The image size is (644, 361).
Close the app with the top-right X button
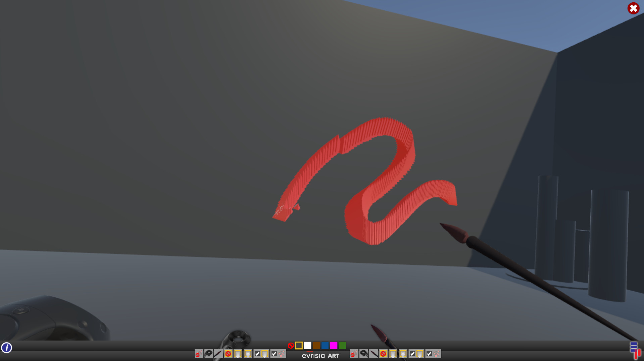(x=633, y=8)
